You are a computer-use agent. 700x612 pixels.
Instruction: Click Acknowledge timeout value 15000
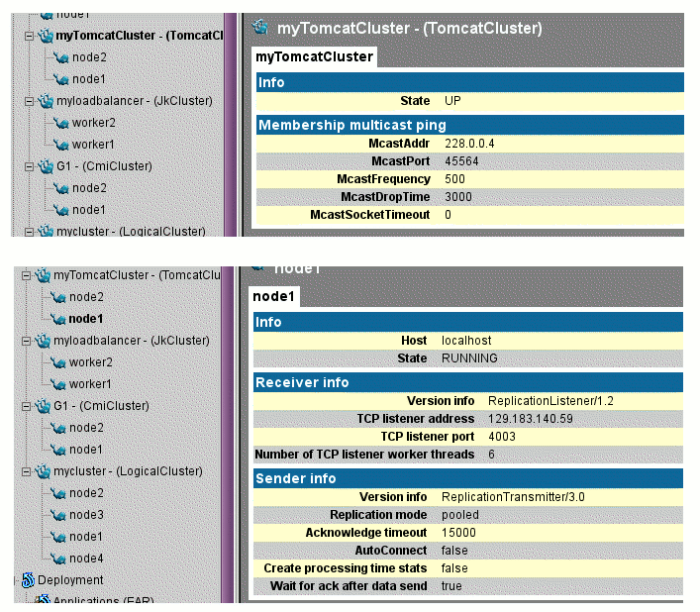coord(458,533)
